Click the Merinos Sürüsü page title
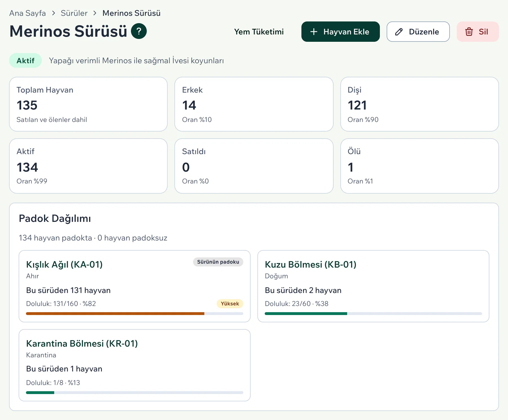This screenshot has width=508, height=420. pyautogui.click(x=68, y=31)
